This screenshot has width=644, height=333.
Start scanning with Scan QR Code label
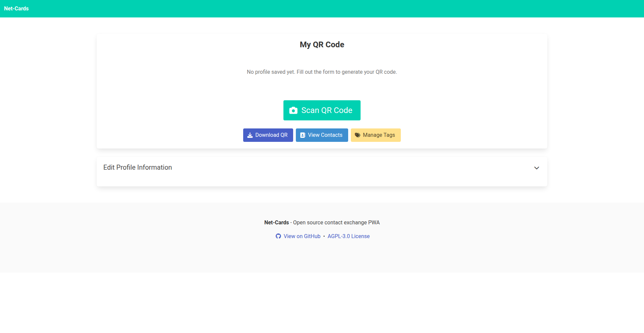[327, 110]
